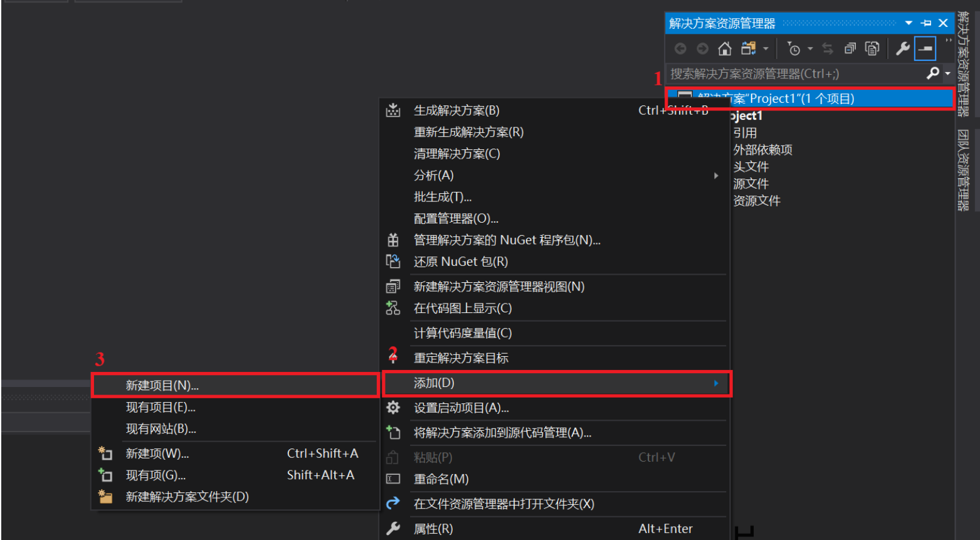Choose 重新生成解决方案(R)
This screenshot has width=980, height=540.
coord(555,132)
